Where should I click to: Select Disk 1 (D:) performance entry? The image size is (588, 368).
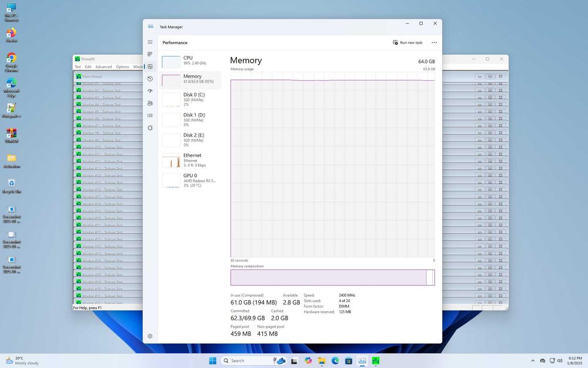[190, 120]
